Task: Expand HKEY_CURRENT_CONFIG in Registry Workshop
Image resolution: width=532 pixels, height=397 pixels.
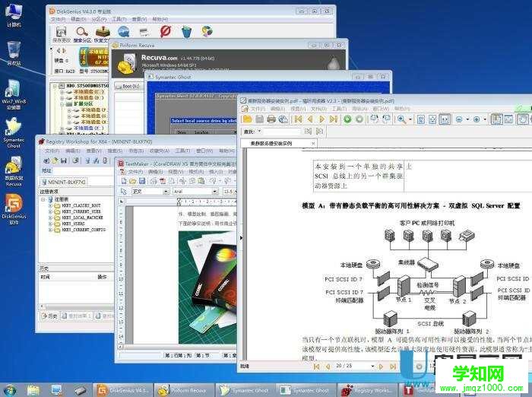Action: pyautogui.click(x=51, y=230)
